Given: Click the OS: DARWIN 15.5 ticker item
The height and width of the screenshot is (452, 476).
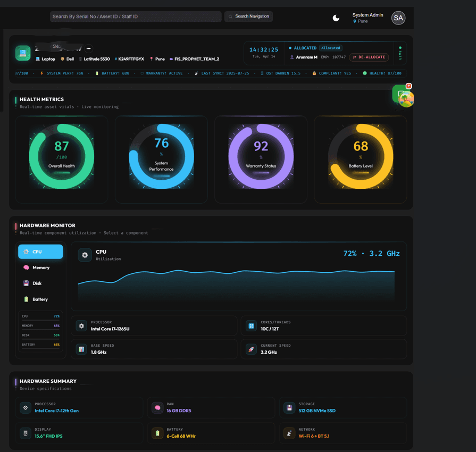Looking at the screenshot, I should pyautogui.click(x=280, y=73).
